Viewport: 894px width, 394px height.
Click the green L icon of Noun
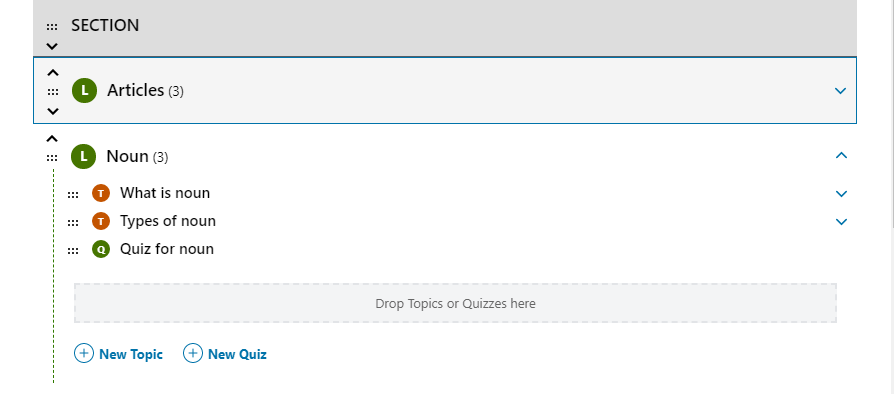[83, 156]
